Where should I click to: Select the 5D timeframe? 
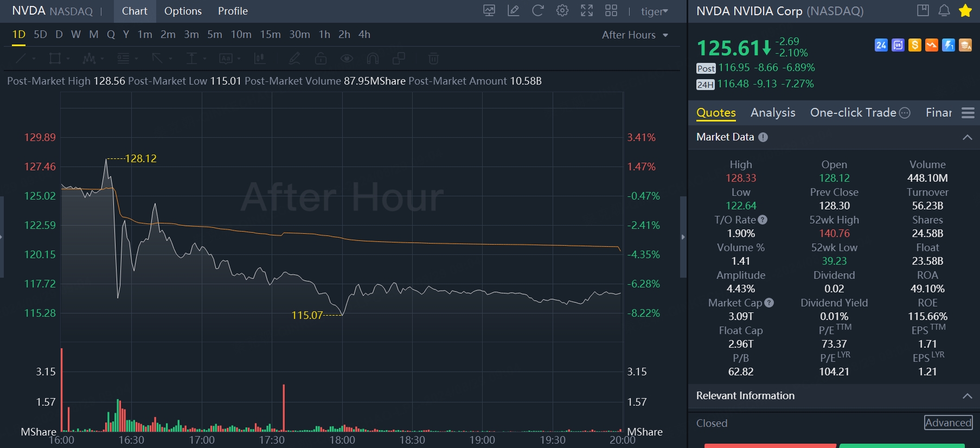[x=40, y=35]
